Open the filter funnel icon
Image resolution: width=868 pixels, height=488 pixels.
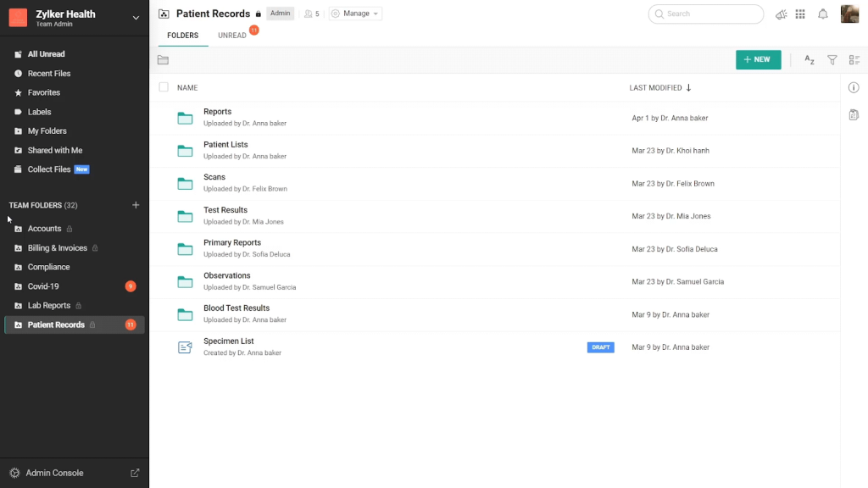pyautogui.click(x=832, y=59)
